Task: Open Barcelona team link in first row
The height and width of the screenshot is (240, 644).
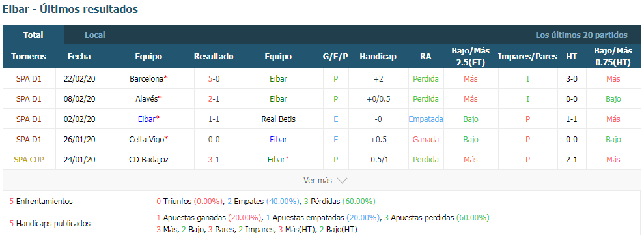Action: [x=147, y=79]
